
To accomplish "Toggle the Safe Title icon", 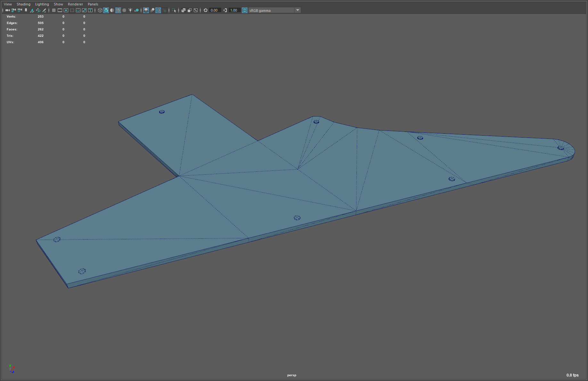I will coord(90,10).
